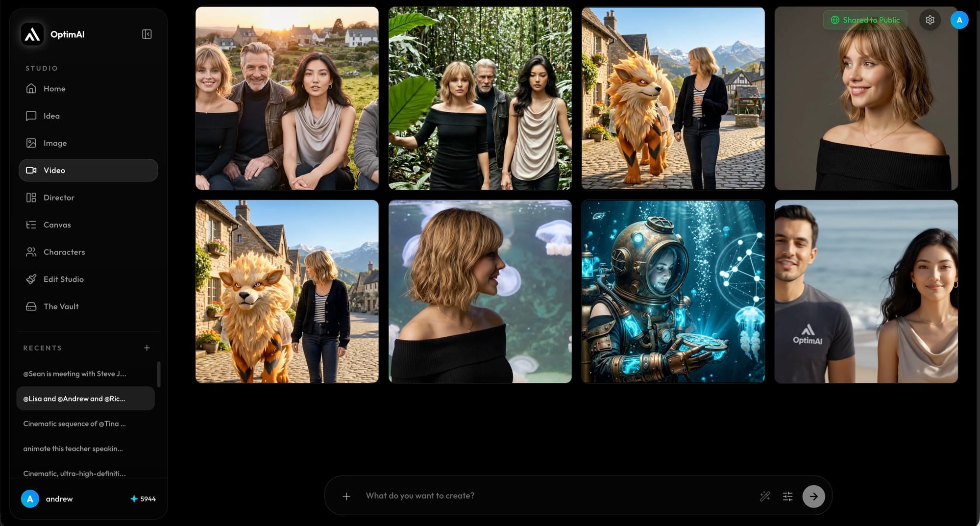Select the Video menu item

[x=88, y=170]
